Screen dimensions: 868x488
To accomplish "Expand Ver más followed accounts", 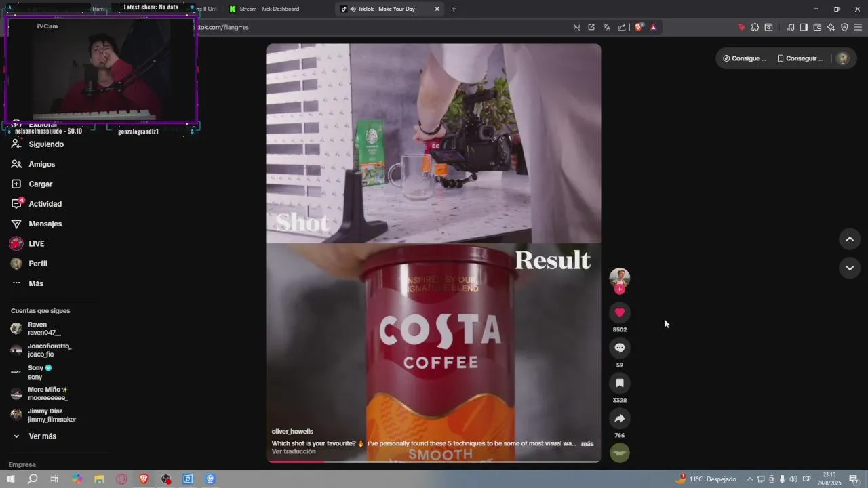I will (x=42, y=436).
